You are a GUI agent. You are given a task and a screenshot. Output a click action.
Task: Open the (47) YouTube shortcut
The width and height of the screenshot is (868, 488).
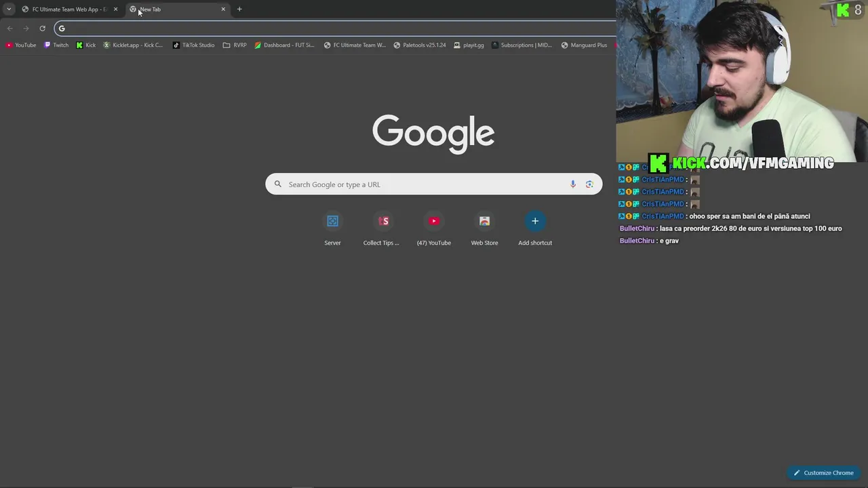point(434,229)
